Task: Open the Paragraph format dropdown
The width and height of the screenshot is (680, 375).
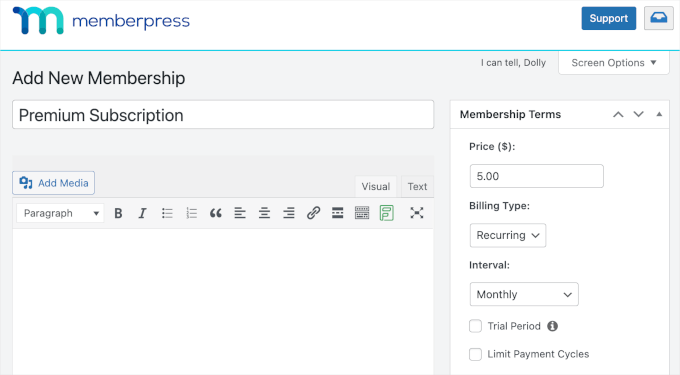Action: click(60, 213)
